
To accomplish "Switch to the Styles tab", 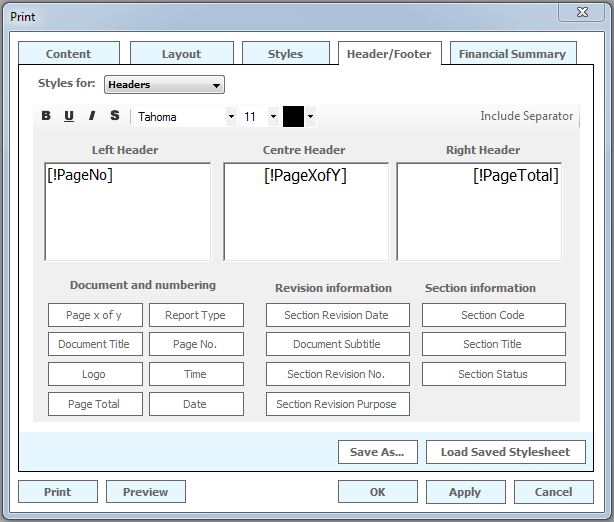I will [x=286, y=53].
